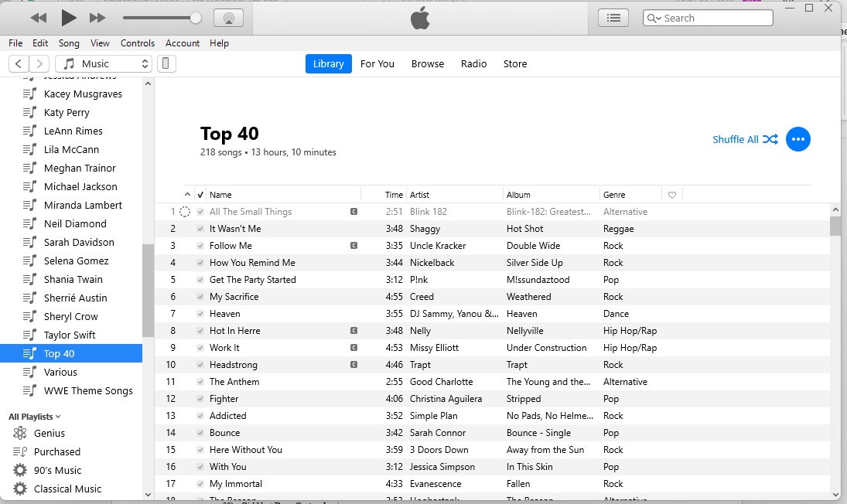Click the Shuffle All button
The image size is (847, 504).
pos(736,139)
